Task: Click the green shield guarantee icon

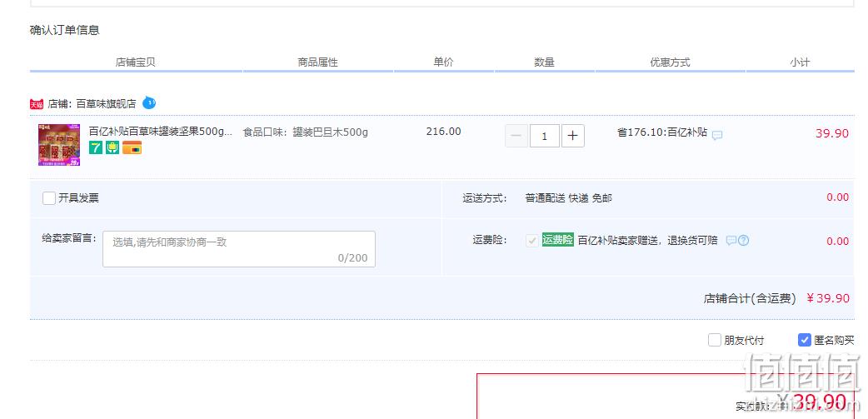Action: click(x=112, y=147)
